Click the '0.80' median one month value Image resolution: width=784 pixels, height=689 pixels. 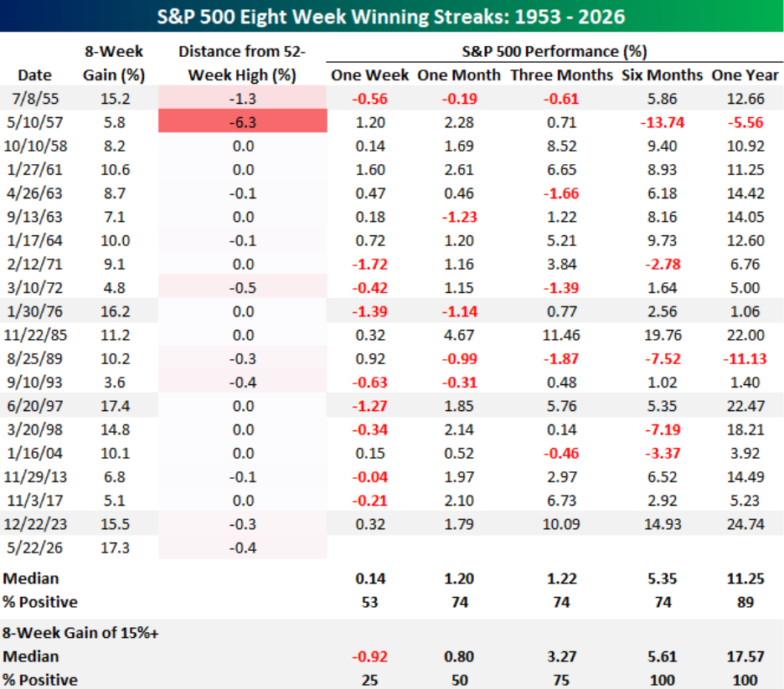click(459, 656)
